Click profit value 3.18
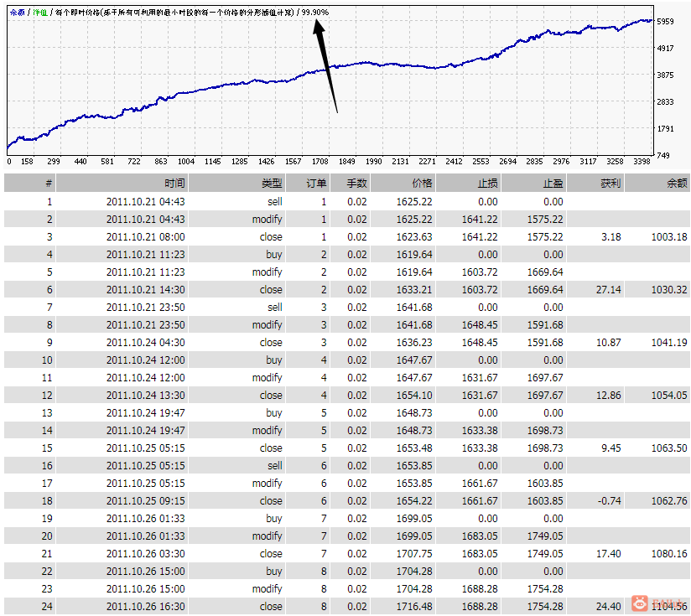The image size is (691, 616). [610, 237]
